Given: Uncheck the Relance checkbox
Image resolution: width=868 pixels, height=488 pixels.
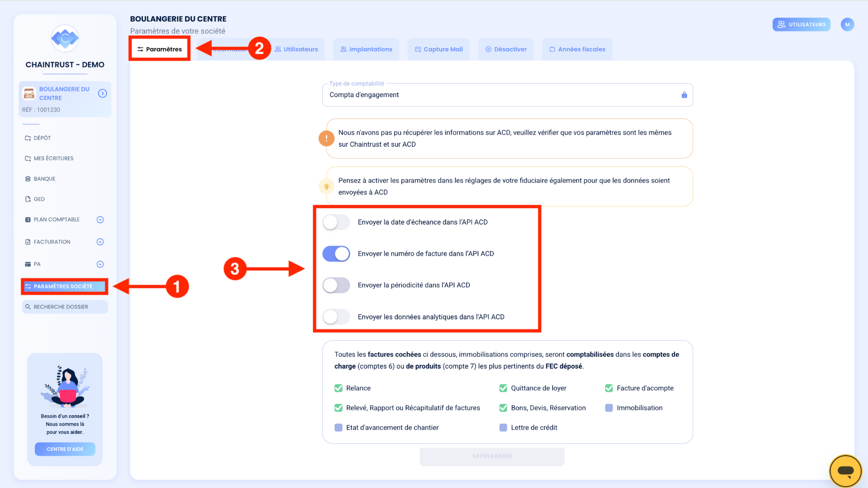Looking at the screenshot, I should tap(338, 388).
